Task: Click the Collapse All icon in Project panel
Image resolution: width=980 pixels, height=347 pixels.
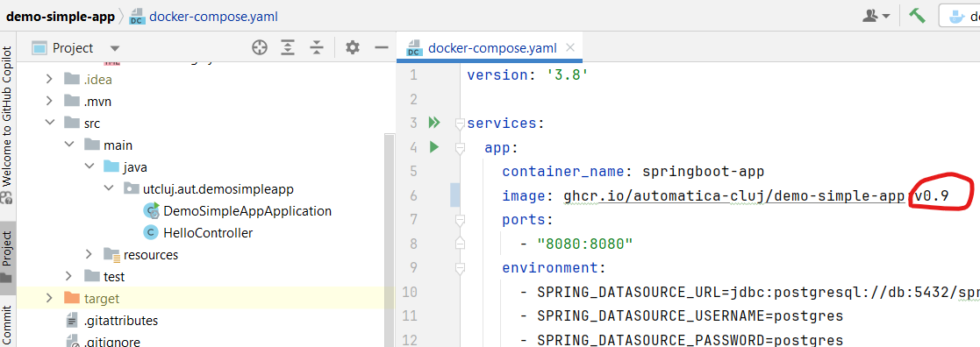Action: point(318,47)
